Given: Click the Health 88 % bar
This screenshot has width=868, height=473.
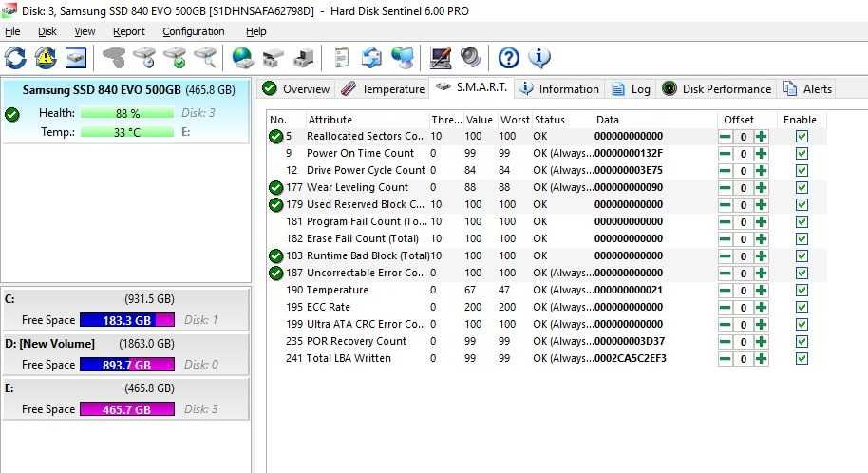Looking at the screenshot, I should coord(127,113).
